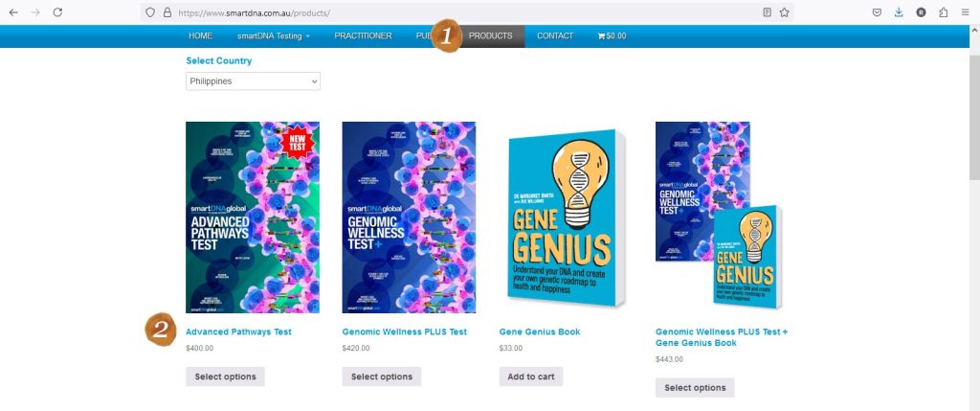Screen dimensions: 980x411
Task: Click the browser back arrow
Action: pos(13,12)
